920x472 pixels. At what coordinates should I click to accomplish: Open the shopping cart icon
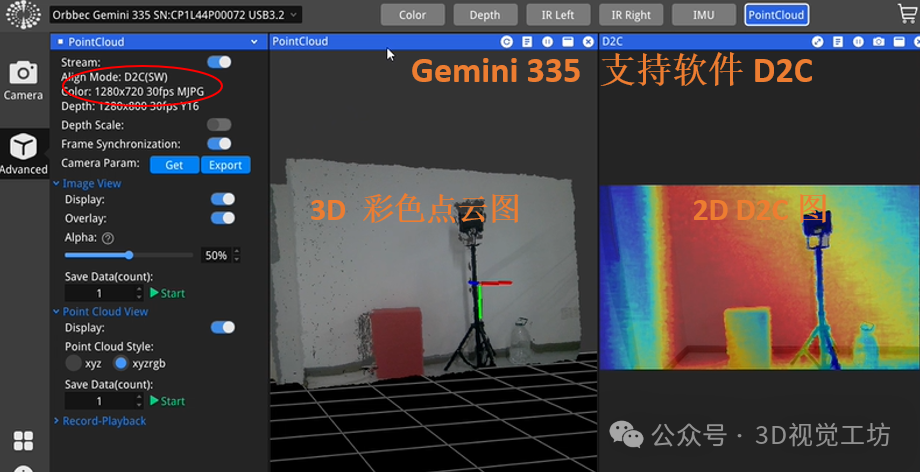(908, 14)
